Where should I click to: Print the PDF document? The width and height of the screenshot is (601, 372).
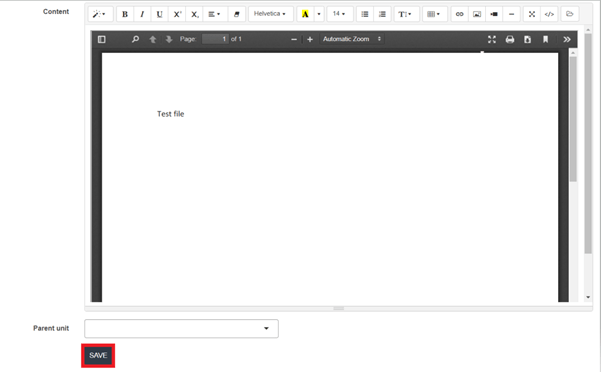(510, 39)
